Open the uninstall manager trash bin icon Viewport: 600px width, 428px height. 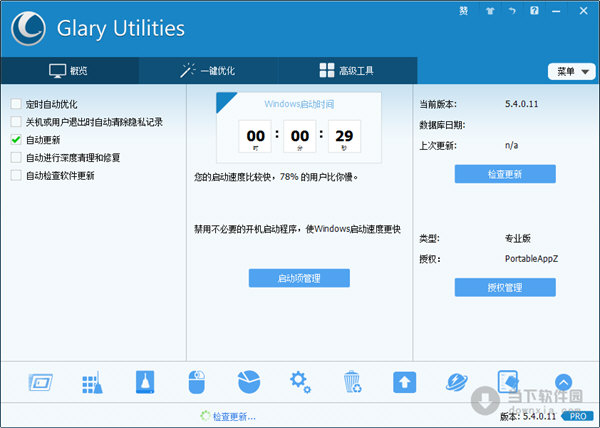(352, 381)
